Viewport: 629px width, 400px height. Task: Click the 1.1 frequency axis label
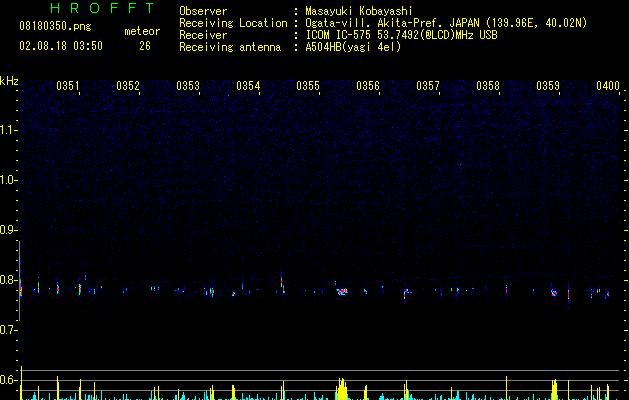[8, 130]
